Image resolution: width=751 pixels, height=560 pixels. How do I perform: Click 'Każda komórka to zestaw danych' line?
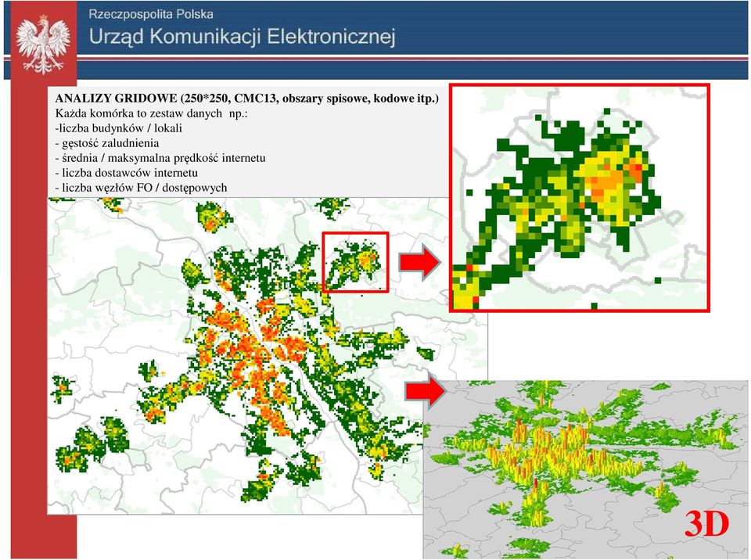tap(151, 113)
